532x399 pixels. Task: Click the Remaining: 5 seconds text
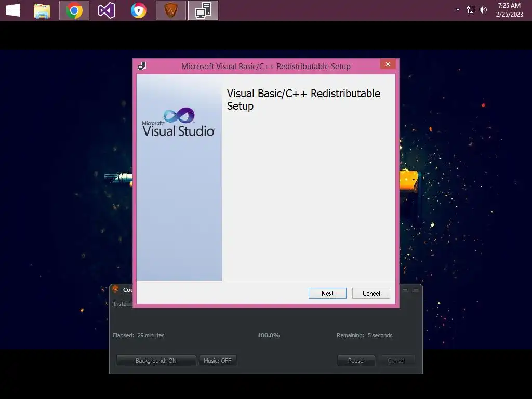[x=364, y=335]
